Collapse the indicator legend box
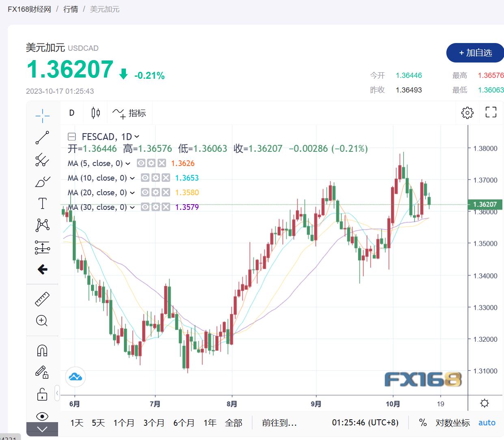This screenshot has height=440, width=504. click(x=72, y=137)
